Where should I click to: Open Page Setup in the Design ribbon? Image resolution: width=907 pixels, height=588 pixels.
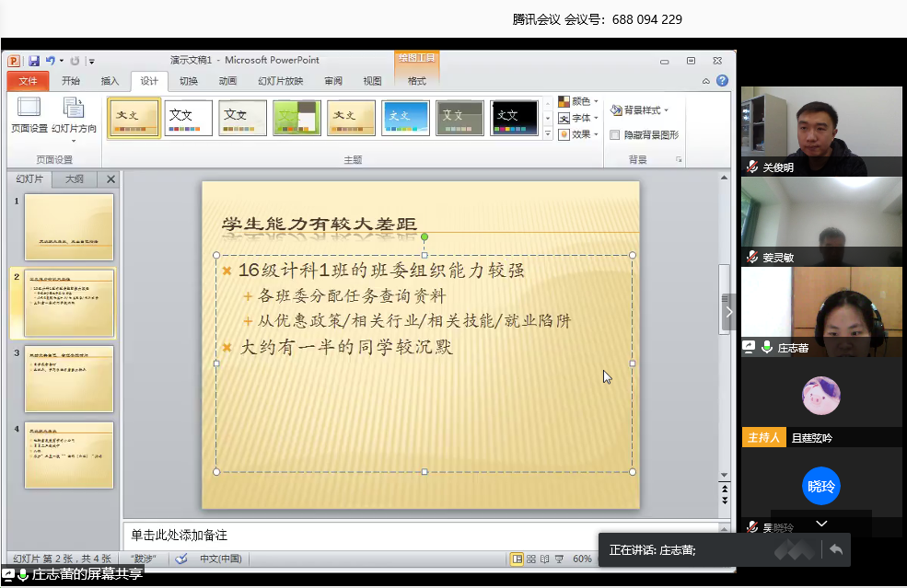pos(29,116)
